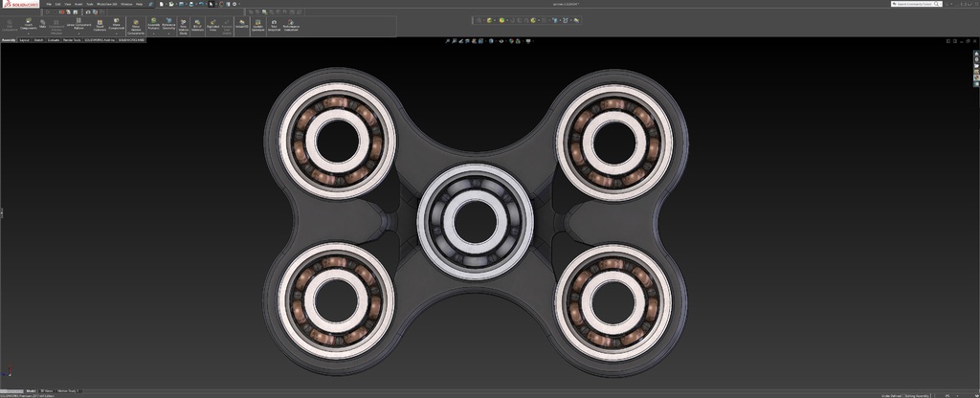Image resolution: width=980 pixels, height=398 pixels.
Task: Click the Section View icon in heads-up toolbar
Action: (467, 41)
